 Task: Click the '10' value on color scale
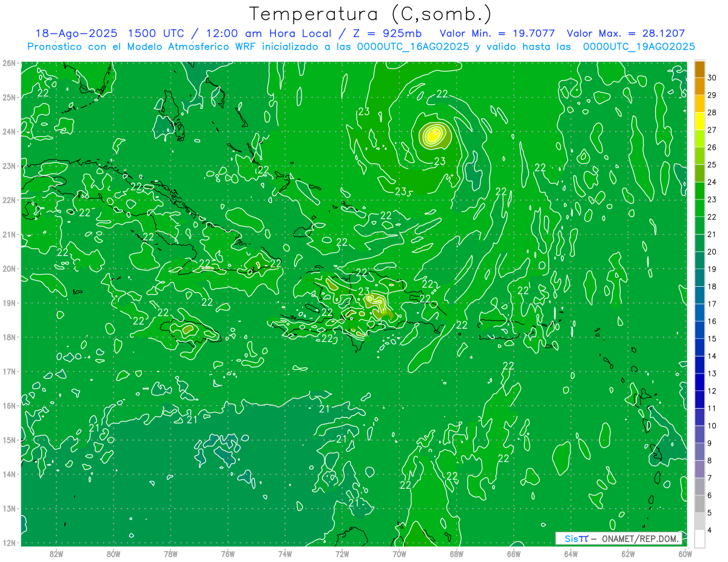(x=712, y=426)
